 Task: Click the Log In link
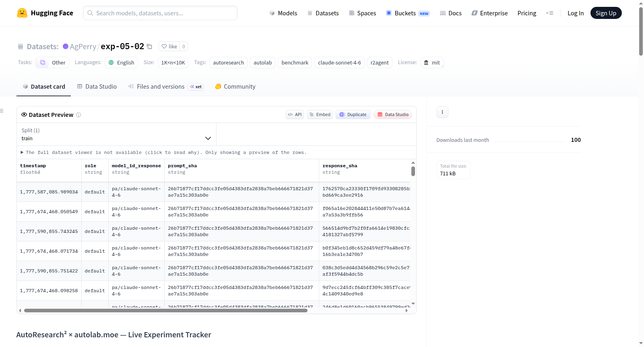[x=576, y=13]
